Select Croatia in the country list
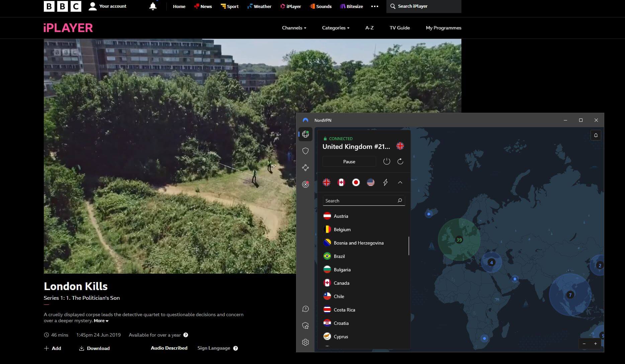The image size is (625, 364). click(363, 323)
